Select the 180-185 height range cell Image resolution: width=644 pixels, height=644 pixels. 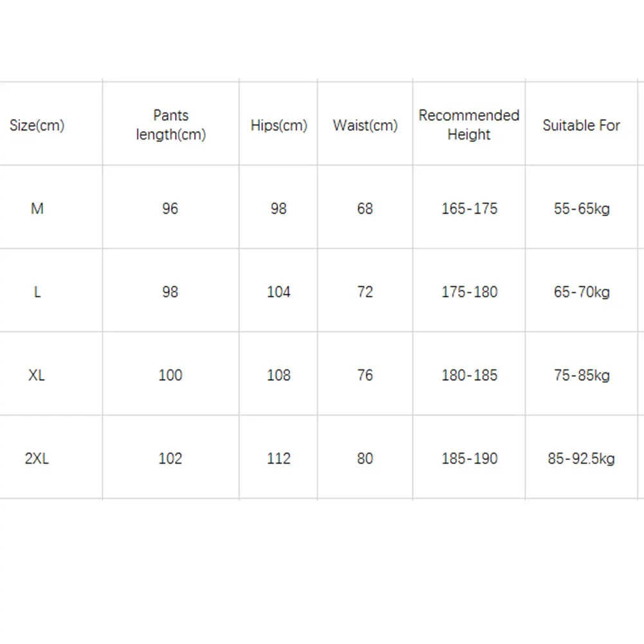pos(469,375)
